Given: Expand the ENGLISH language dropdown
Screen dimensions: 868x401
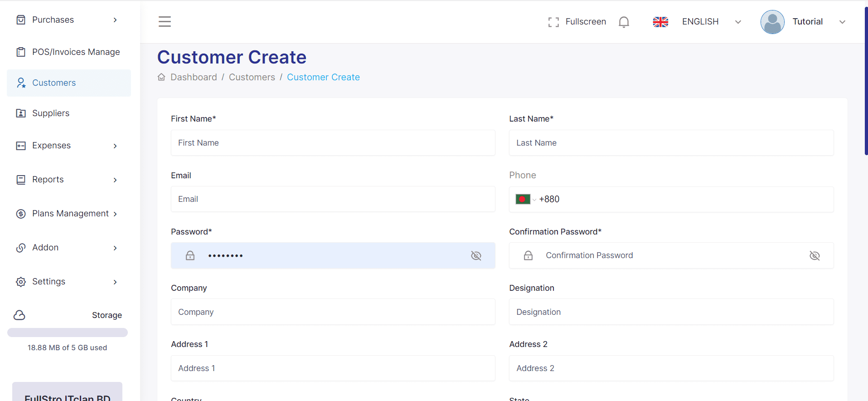Looking at the screenshot, I should click(x=738, y=22).
